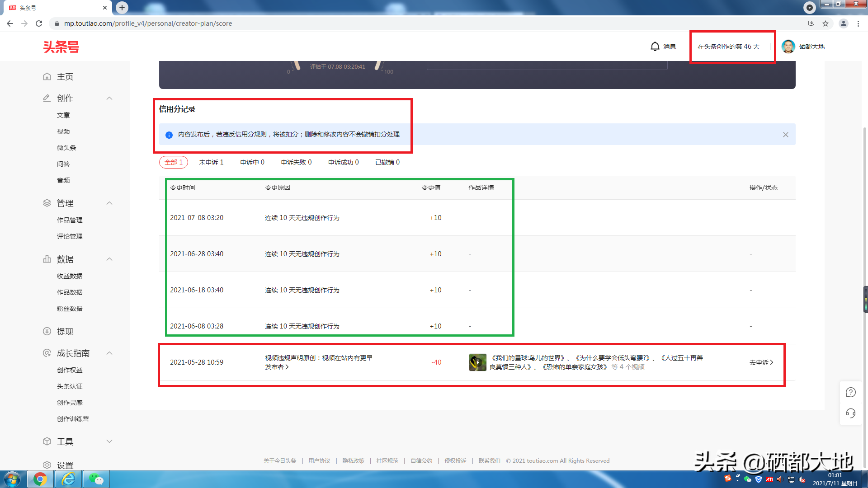
Task: Click the install app icon in address bar
Action: [x=811, y=23]
